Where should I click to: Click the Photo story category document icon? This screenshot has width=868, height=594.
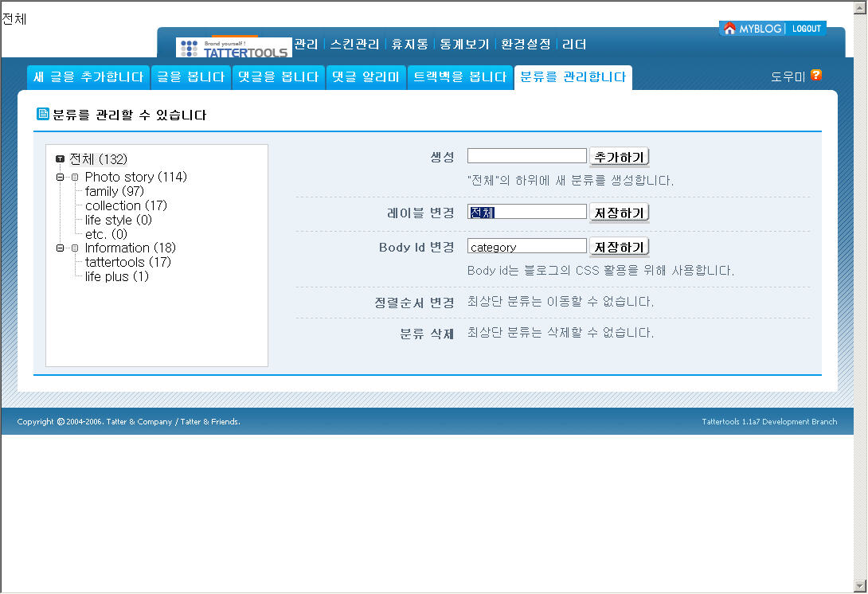click(x=75, y=178)
